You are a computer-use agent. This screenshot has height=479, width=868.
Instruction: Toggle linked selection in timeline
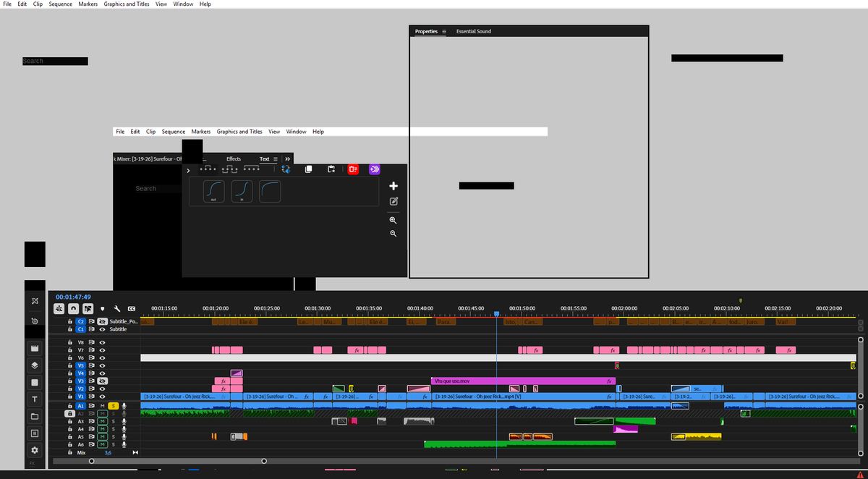pyautogui.click(x=88, y=308)
